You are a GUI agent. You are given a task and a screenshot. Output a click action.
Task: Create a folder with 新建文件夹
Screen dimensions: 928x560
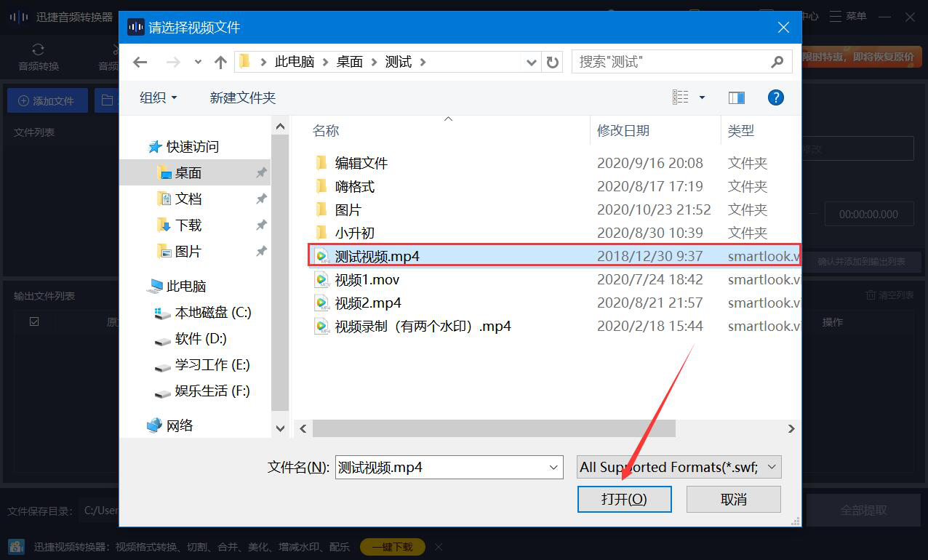tap(243, 97)
